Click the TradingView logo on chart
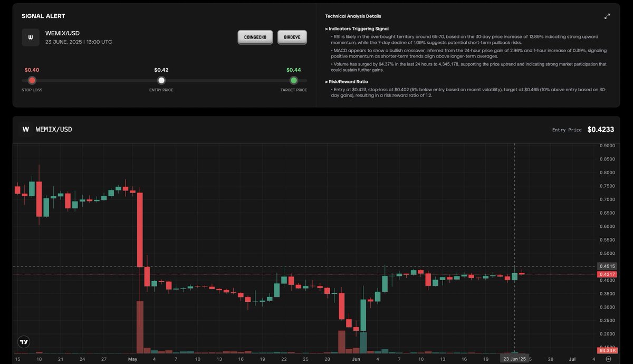The image size is (633, 364). coord(24,342)
